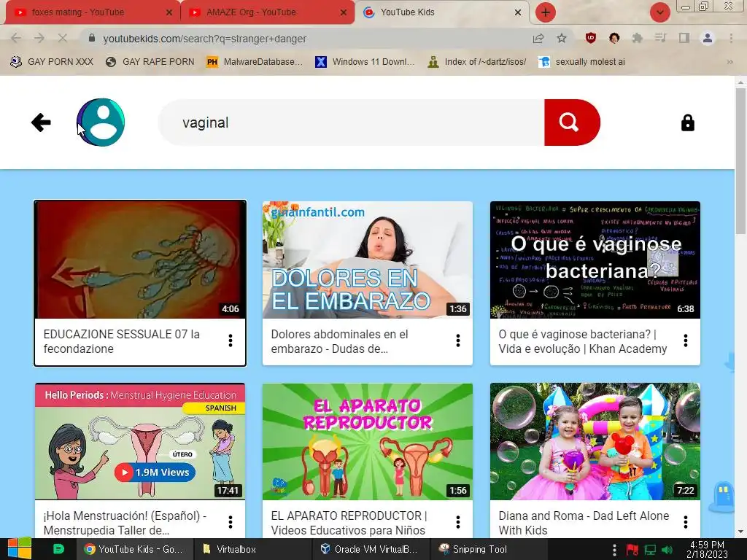The height and width of the screenshot is (560, 747).
Task: Open new tab with plus button
Action: (x=546, y=12)
